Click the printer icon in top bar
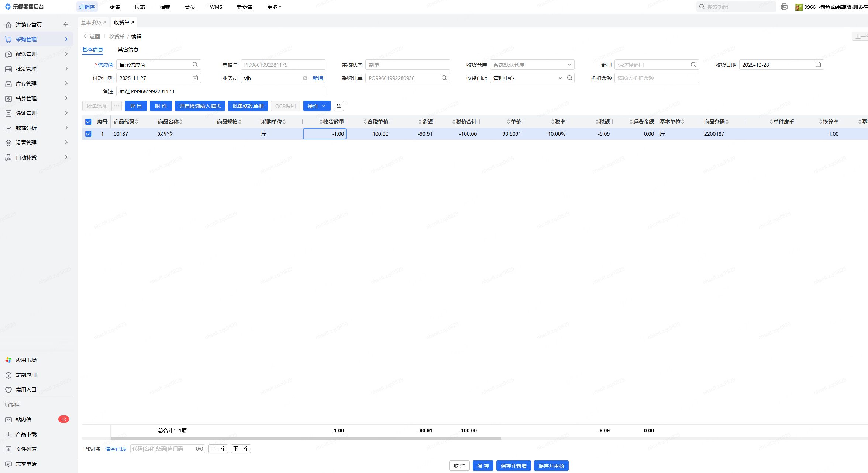868x473 pixels. tap(784, 7)
